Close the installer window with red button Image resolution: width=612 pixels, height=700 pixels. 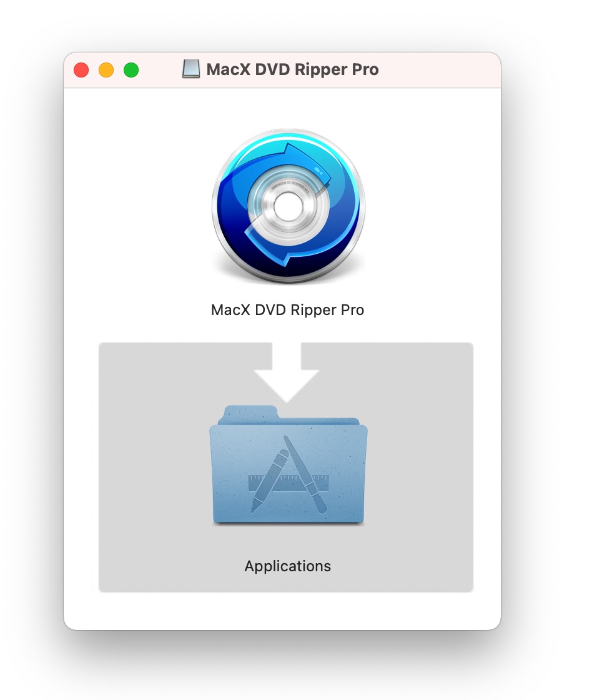[81, 70]
